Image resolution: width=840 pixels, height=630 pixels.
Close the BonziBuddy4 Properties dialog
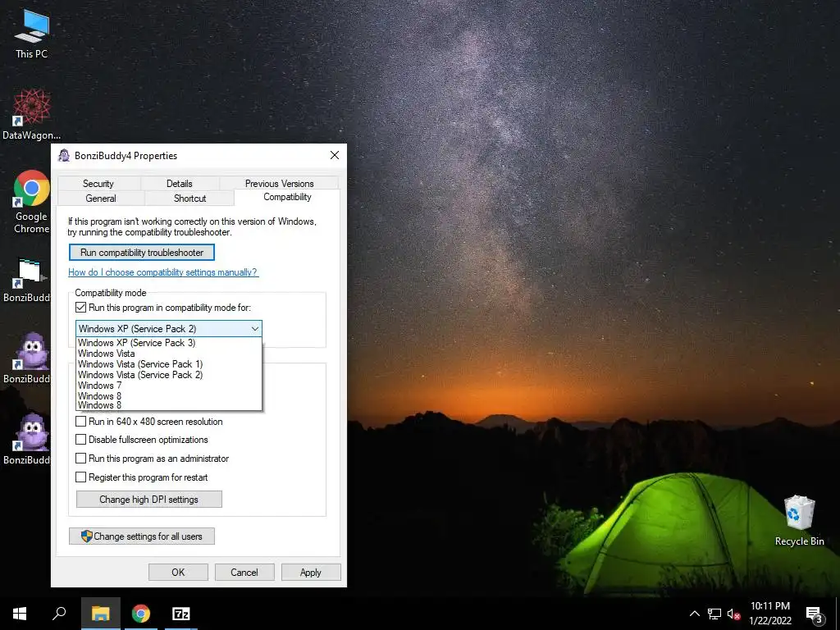click(335, 155)
